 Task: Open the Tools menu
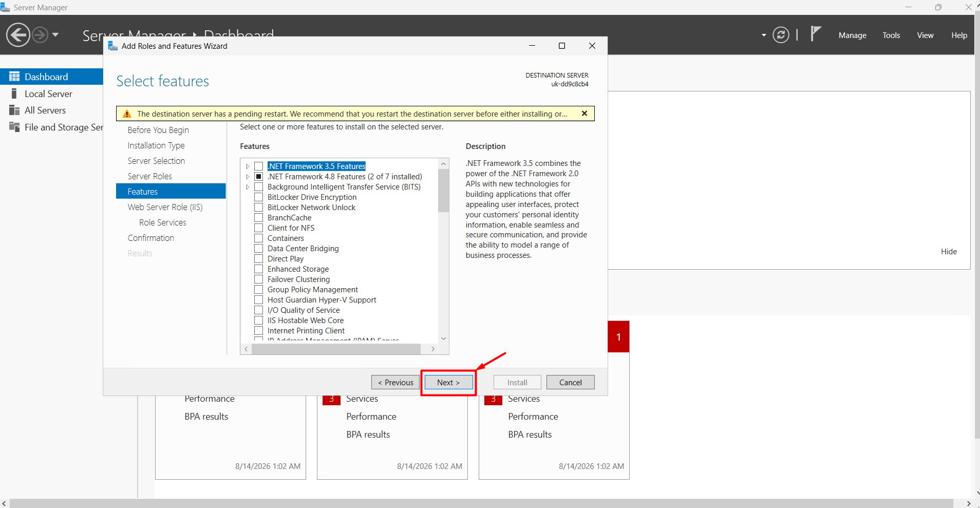(x=891, y=35)
